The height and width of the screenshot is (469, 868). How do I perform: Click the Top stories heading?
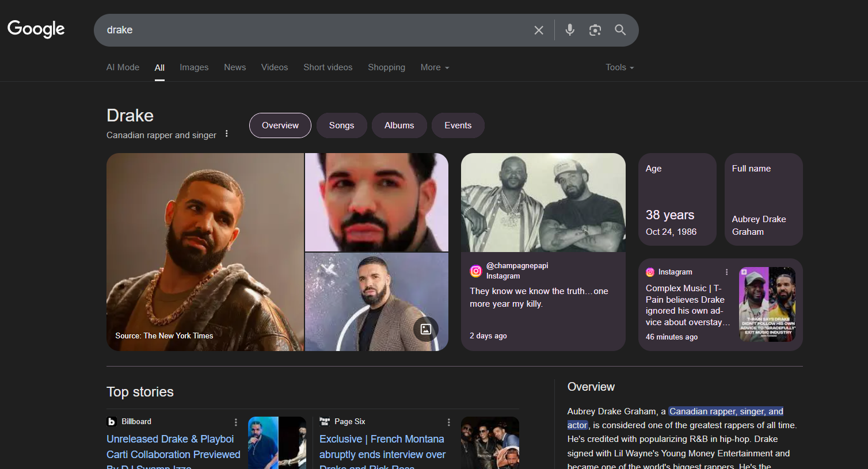click(x=140, y=392)
